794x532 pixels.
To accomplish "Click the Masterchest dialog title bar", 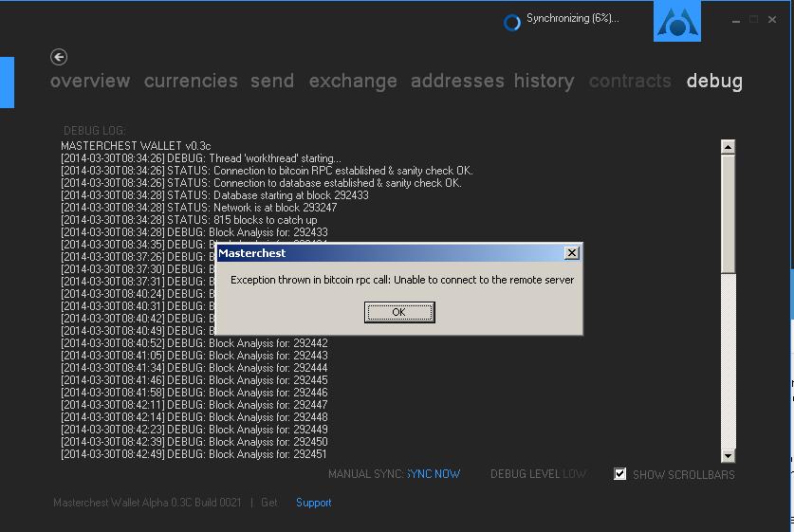I will click(x=390, y=253).
